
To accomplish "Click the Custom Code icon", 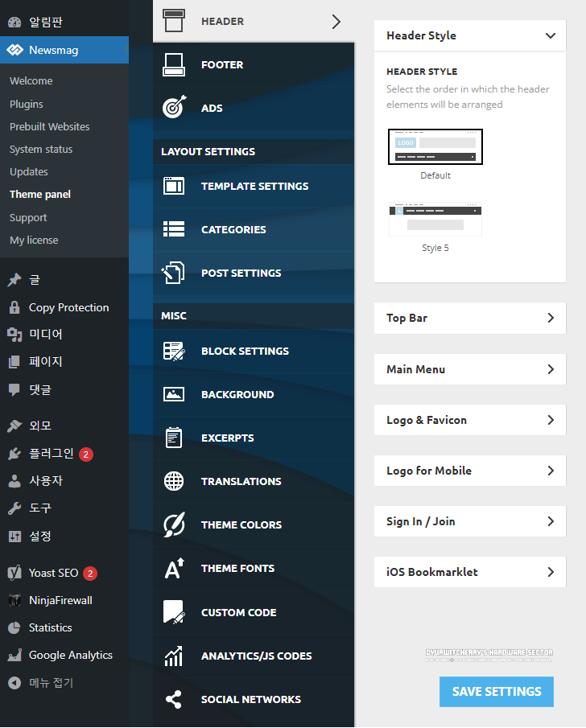I will click(174, 612).
